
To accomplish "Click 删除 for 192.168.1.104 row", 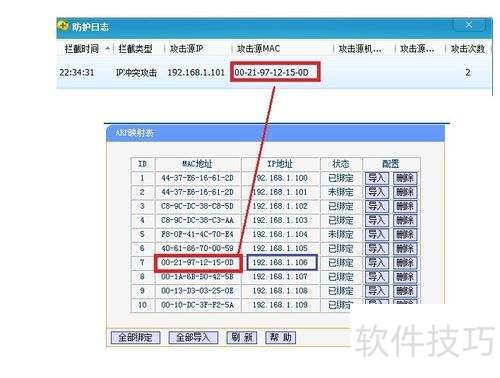I will coord(405,234).
